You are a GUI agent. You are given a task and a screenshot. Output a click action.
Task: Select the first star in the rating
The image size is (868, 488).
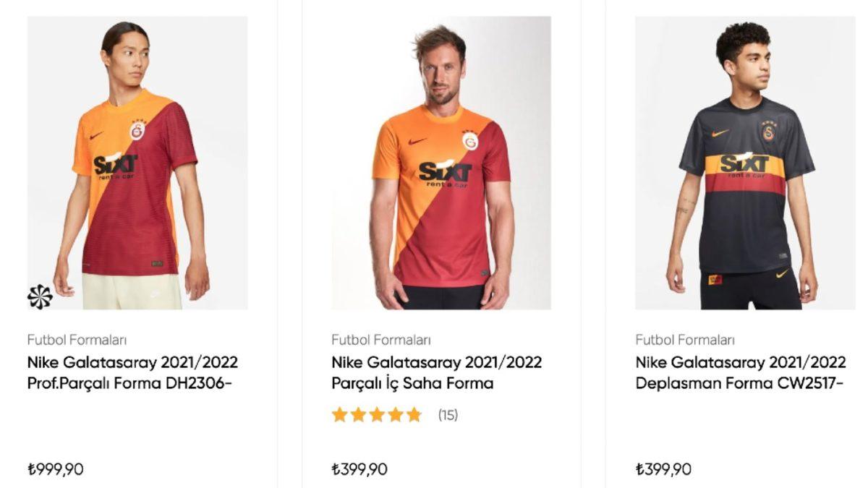(340, 415)
